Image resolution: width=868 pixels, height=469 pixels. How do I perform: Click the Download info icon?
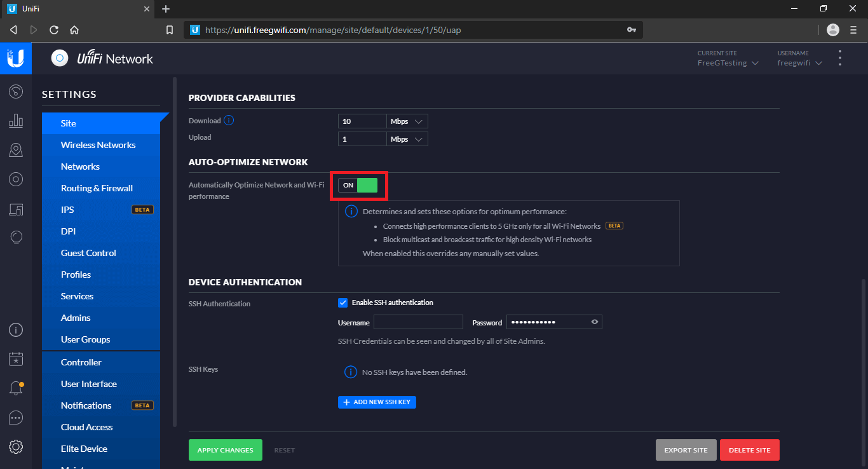pyautogui.click(x=229, y=120)
